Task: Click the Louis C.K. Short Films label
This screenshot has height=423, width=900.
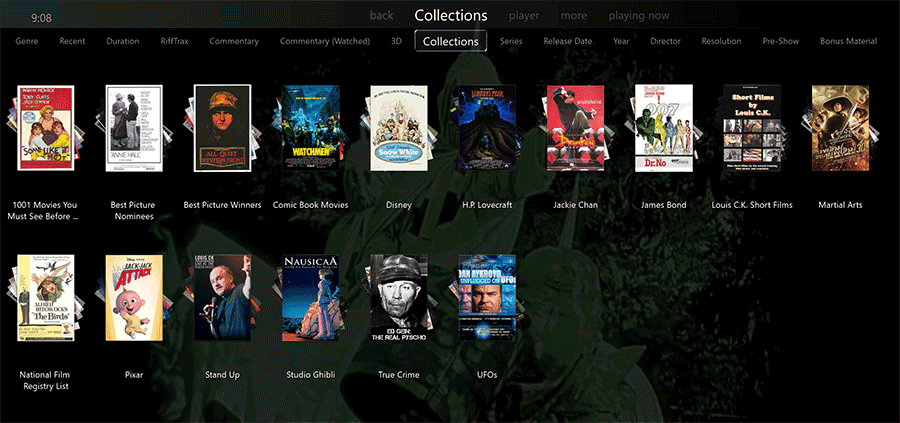Action: (752, 205)
